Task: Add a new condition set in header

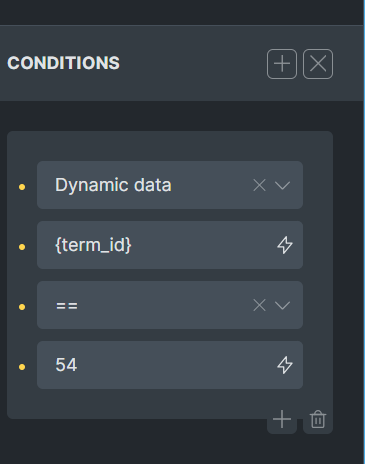Action: [282, 64]
